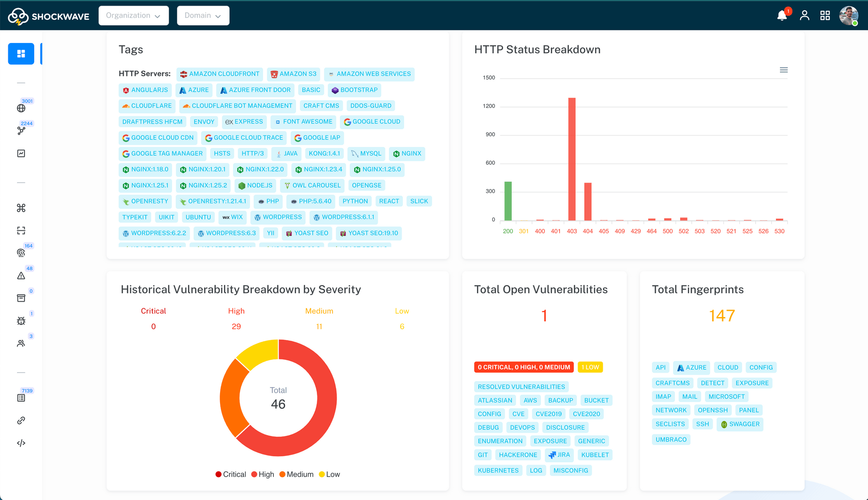868x500 pixels.
Task: Open the globe icon with 3001 badge
Action: [x=21, y=108]
